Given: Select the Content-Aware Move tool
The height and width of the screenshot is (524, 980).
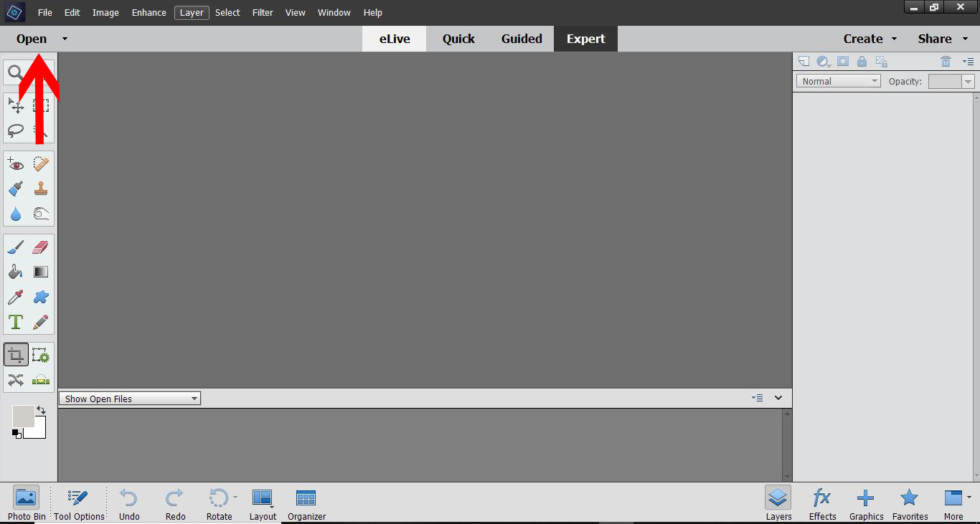Looking at the screenshot, I should [x=16, y=380].
